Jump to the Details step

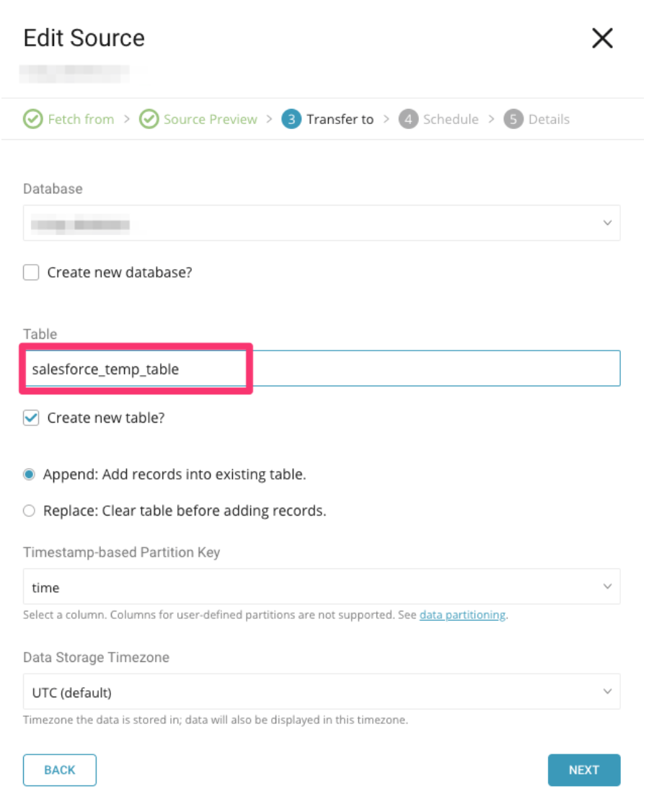pyautogui.click(x=548, y=119)
